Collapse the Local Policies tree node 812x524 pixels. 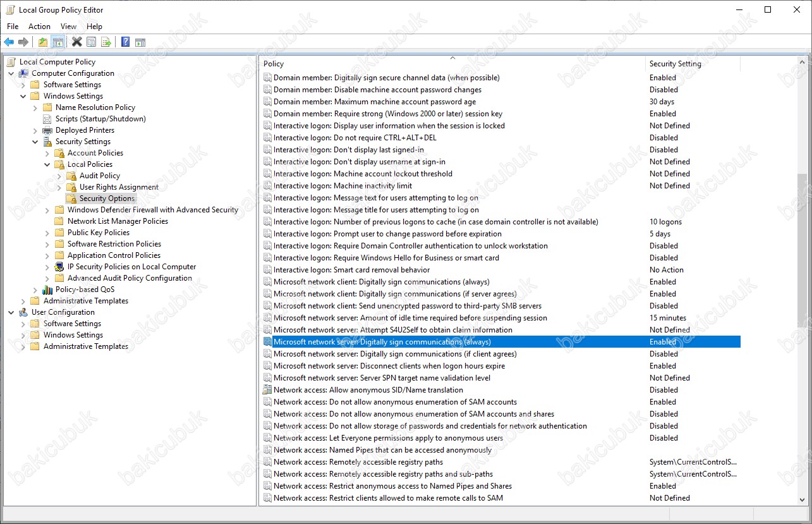click(x=47, y=164)
